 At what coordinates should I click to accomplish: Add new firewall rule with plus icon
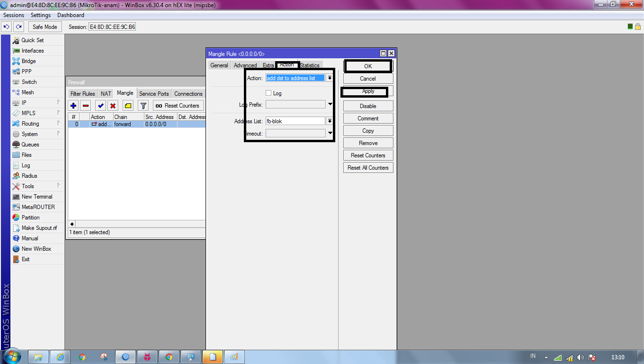click(x=73, y=106)
